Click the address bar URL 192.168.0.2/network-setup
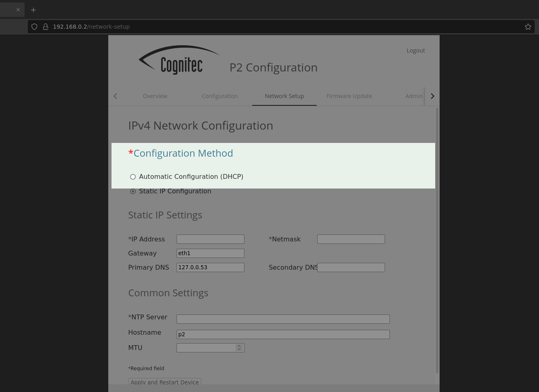The image size is (539, 392). [x=91, y=27]
